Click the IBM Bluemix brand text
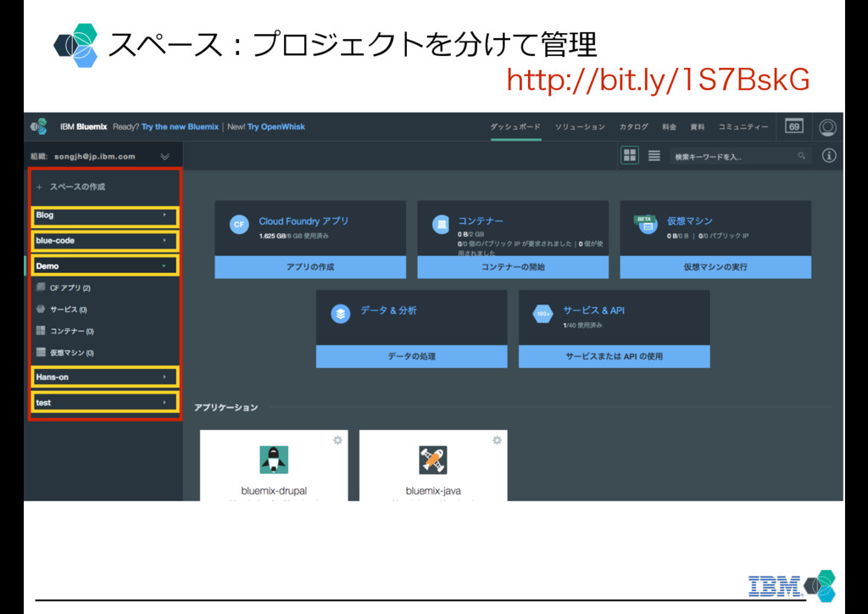 click(x=84, y=127)
